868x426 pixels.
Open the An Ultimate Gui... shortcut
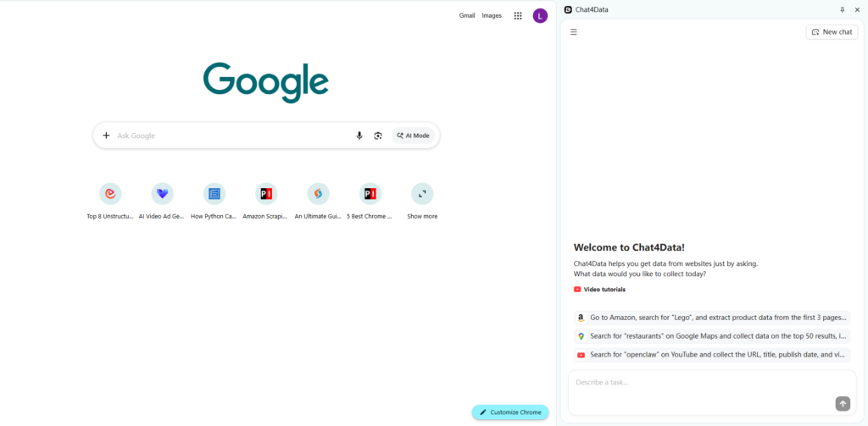coord(318,202)
